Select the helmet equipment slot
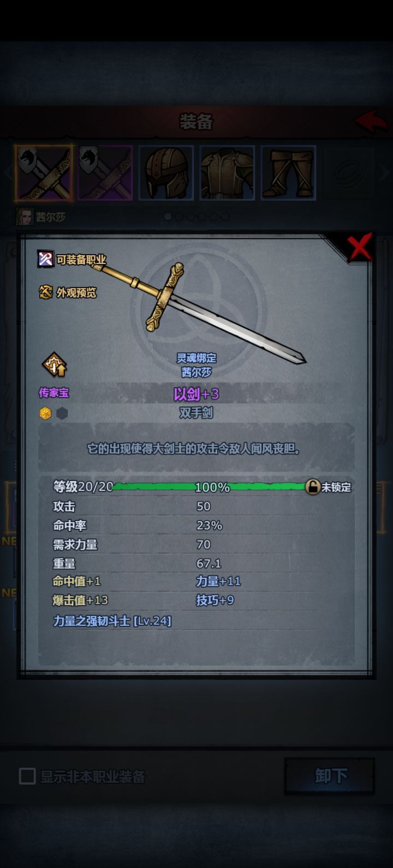The height and width of the screenshot is (868, 393). click(x=166, y=173)
